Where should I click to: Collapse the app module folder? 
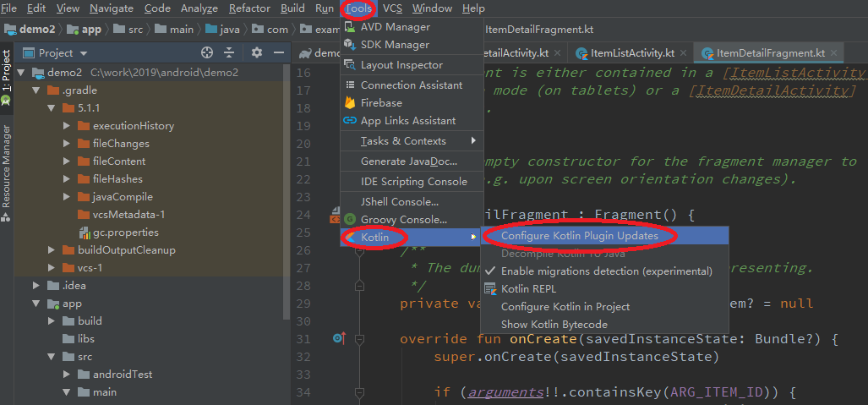coord(36,303)
